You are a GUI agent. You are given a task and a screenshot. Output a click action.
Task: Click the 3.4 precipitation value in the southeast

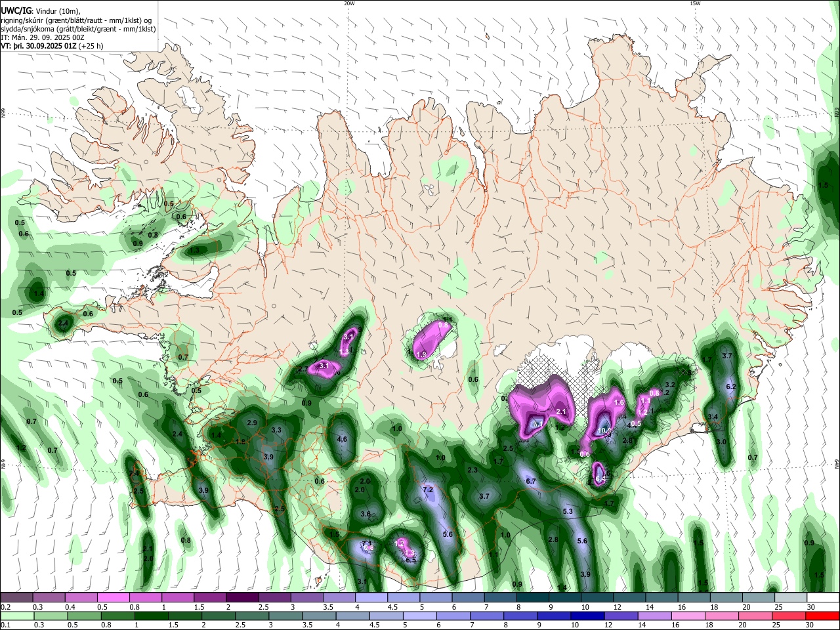coord(713,417)
